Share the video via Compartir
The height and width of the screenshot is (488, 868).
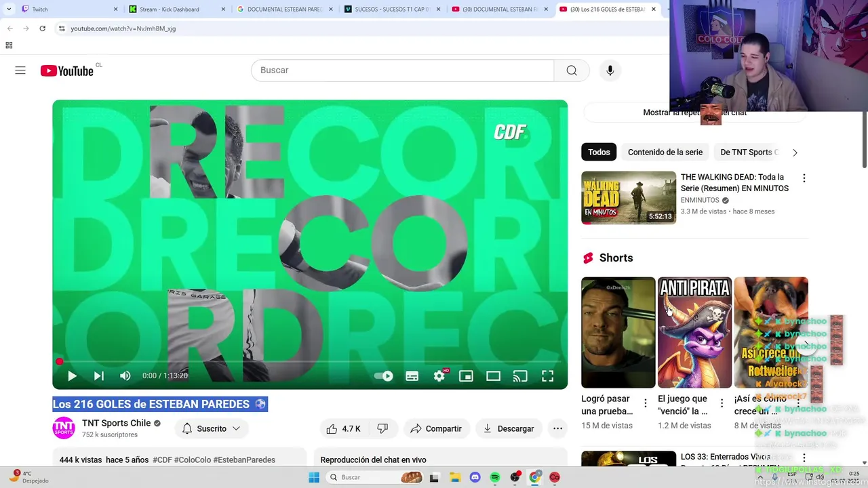436,428
